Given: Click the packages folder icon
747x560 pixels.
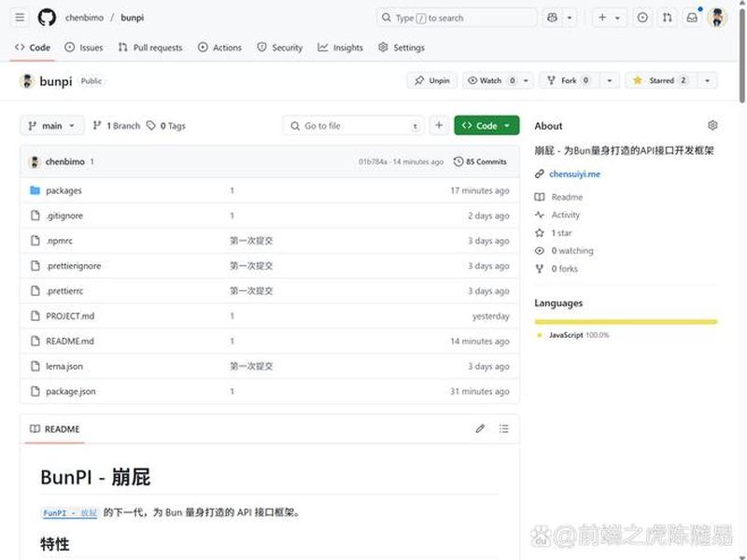Looking at the screenshot, I should [x=35, y=190].
